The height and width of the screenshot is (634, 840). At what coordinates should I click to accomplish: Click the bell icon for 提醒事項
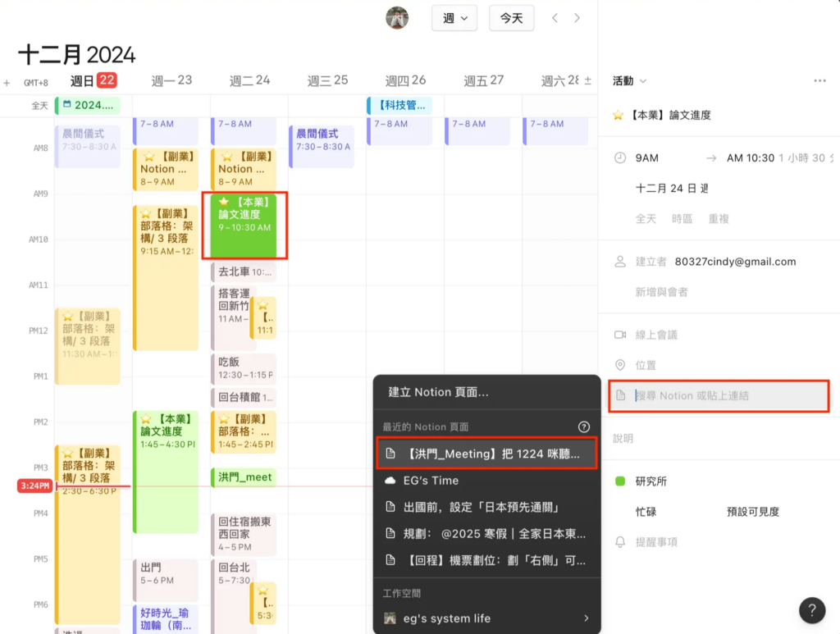point(620,542)
